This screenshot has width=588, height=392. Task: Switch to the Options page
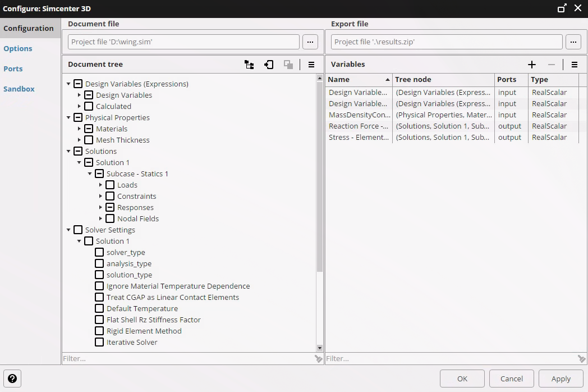click(18, 48)
